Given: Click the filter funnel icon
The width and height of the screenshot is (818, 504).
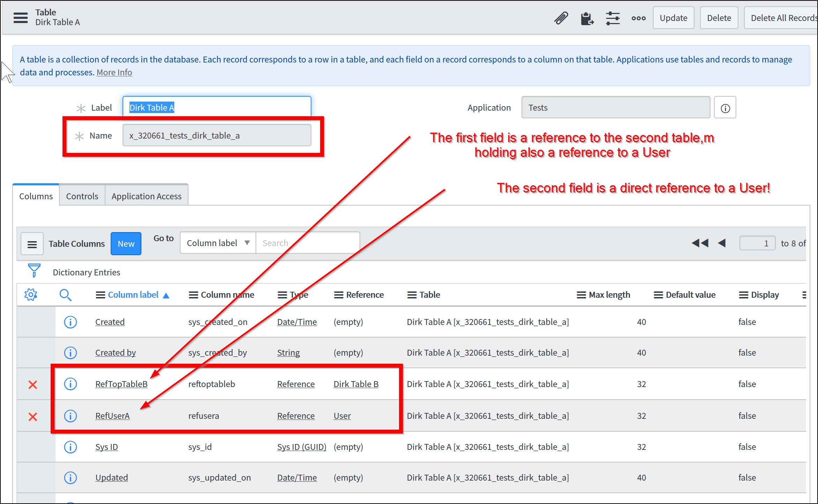Looking at the screenshot, I should 34,270.
